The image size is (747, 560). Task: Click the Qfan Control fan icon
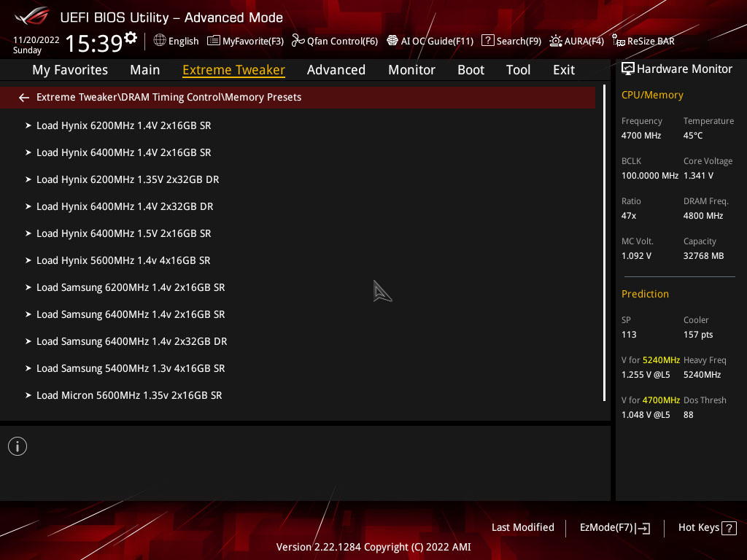pyautogui.click(x=298, y=41)
